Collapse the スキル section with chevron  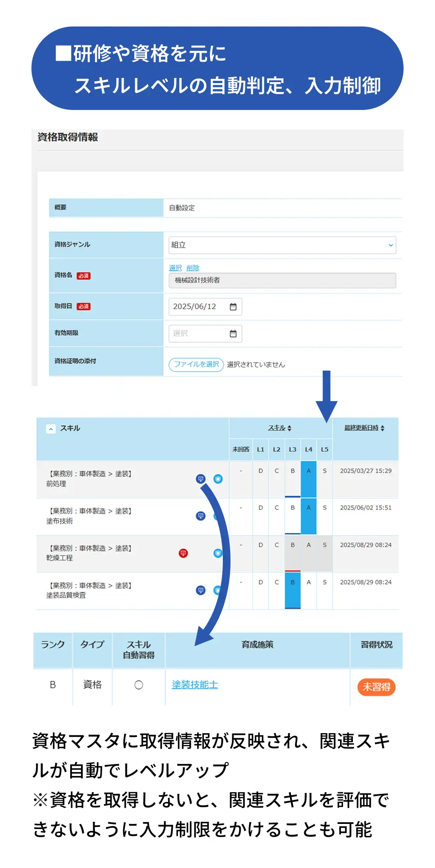(51, 429)
